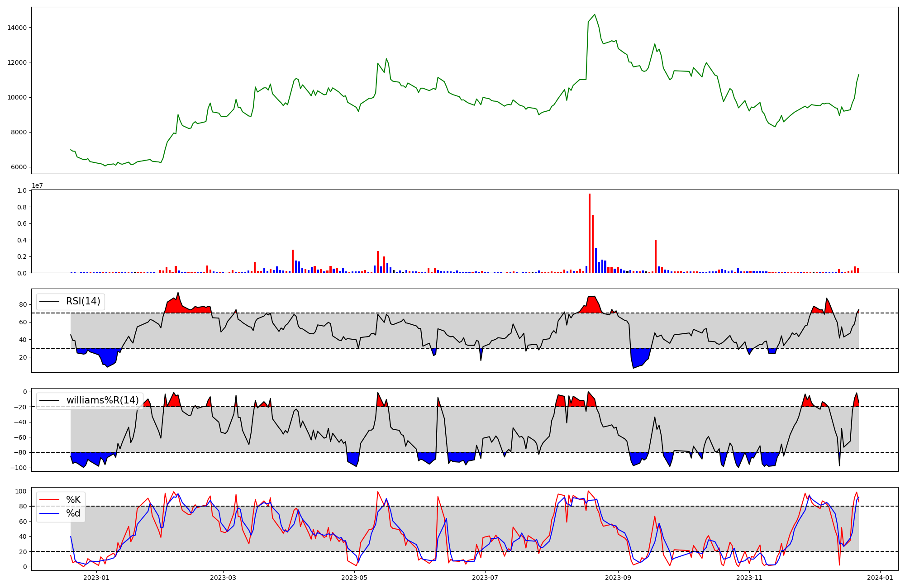Click the price peak near 14700
Image resolution: width=905 pixels, height=588 pixels.
[x=595, y=15]
